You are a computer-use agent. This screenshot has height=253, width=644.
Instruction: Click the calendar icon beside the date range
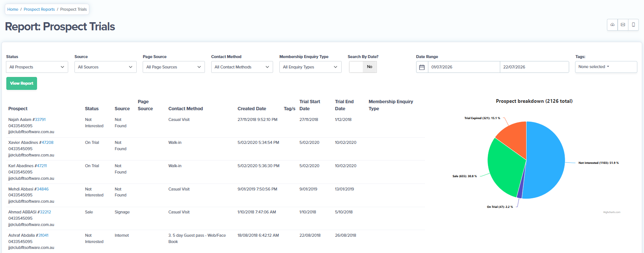point(422,67)
